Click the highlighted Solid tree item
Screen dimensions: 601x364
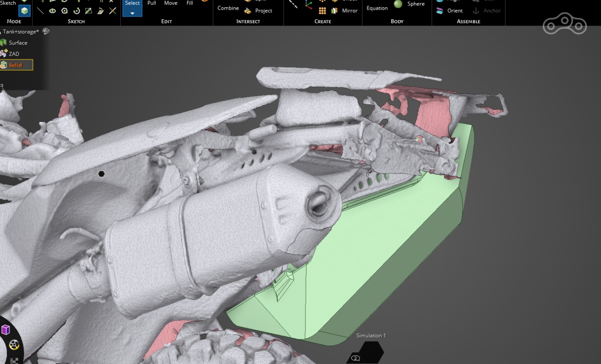(15, 65)
